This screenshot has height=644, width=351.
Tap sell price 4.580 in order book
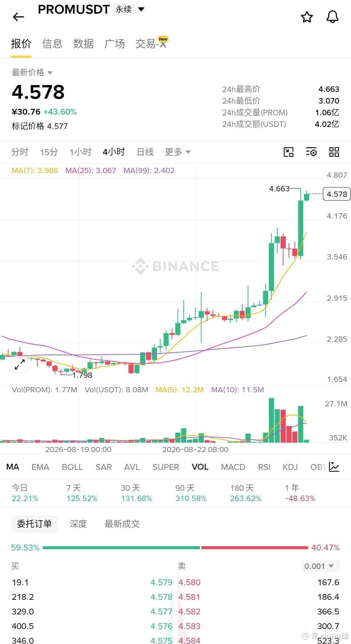tap(189, 582)
